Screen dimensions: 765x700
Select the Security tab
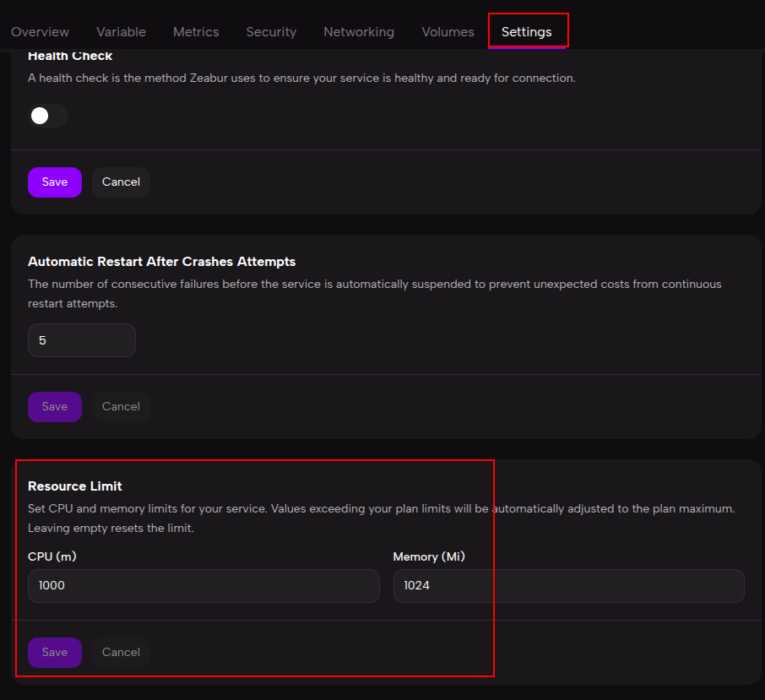pyautogui.click(x=271, y=32)
